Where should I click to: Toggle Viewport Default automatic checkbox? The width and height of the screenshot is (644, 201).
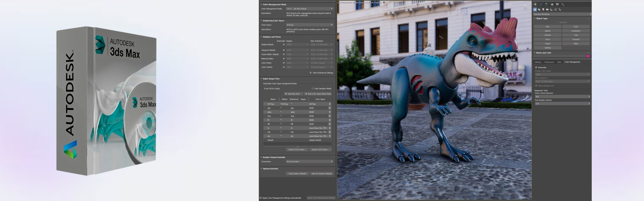point(284,50)
